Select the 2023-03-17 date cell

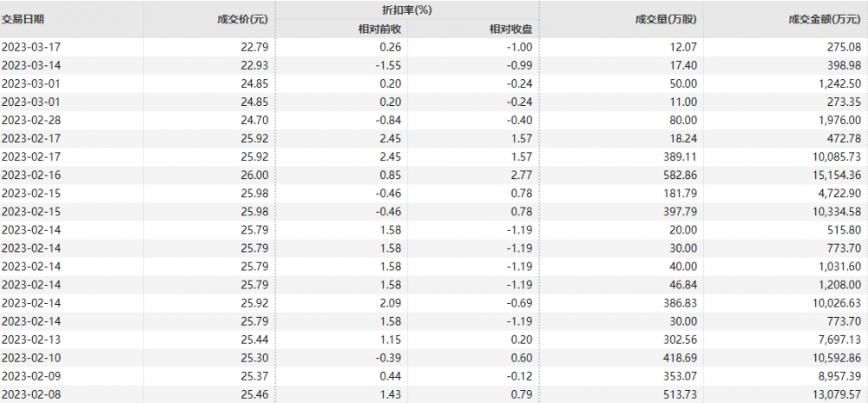[x=31, y=48]
